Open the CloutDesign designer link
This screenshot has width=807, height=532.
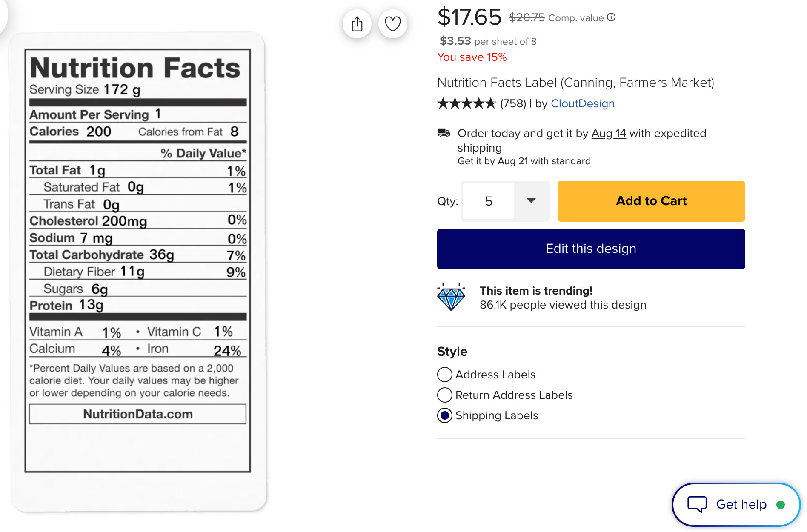[x=582, y=103]
